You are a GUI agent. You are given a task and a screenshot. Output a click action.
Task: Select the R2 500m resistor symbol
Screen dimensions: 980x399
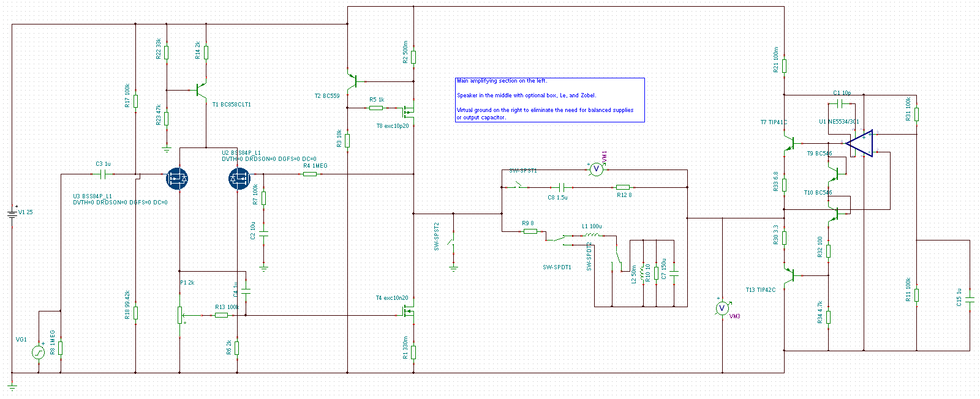click(413, 57)
